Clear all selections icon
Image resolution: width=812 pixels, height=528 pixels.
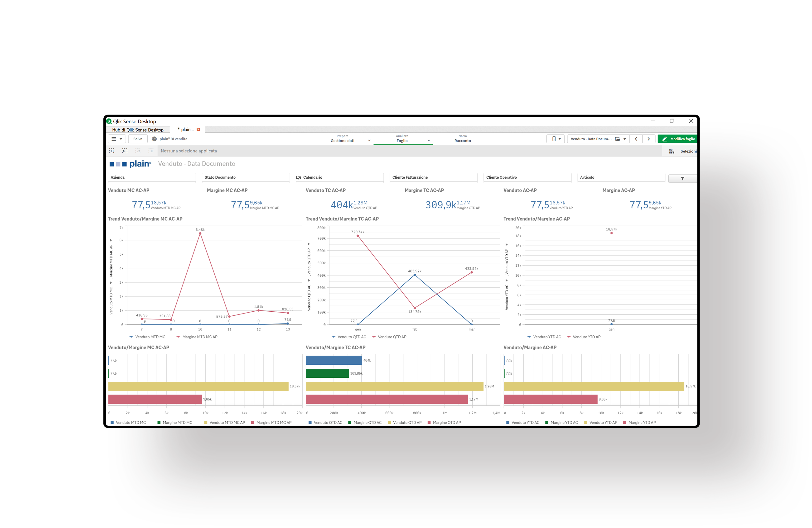coord(151,151)
